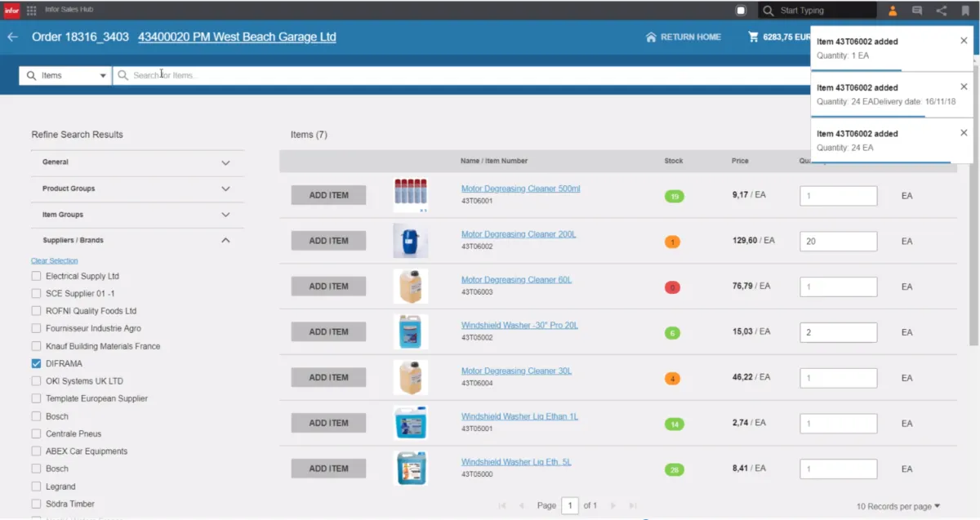The width and height of the screenshot is (980, 520).
Task: Add Motor Degreasing Cleaner 500ml item
Action: 328,195
